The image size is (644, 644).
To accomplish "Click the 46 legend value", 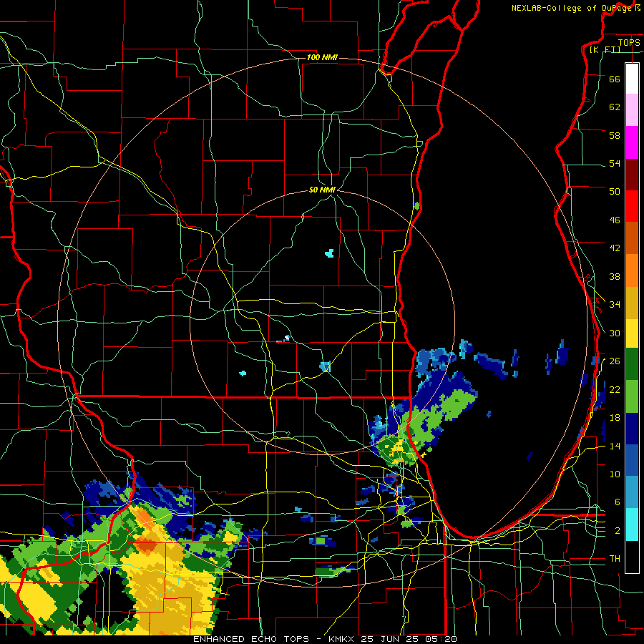I will (615, 220).
